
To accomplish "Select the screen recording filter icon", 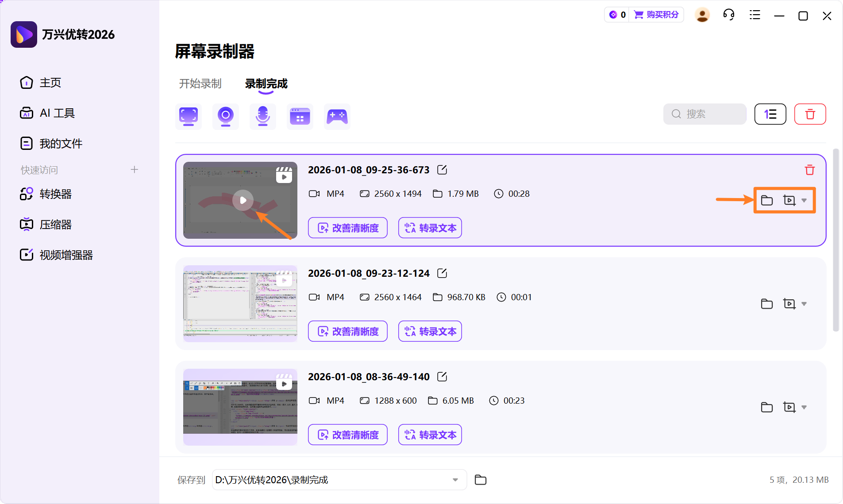I will pos(189,116).
